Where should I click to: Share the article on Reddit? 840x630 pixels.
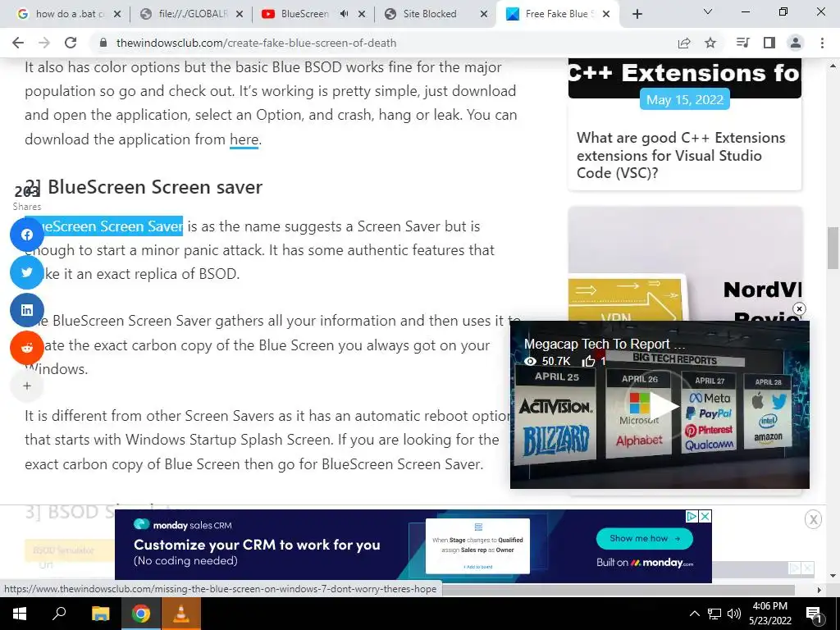pyautogui.click(x=27, y=348)
